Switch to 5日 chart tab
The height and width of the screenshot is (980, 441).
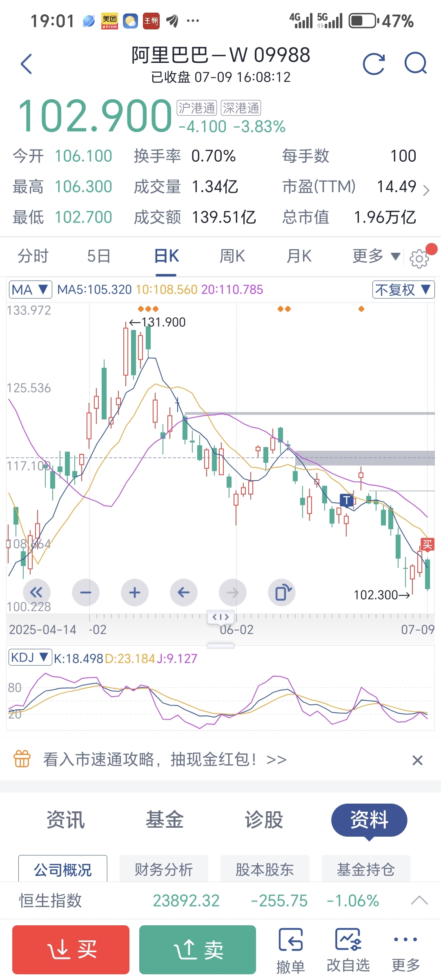(x=99, y=256)
